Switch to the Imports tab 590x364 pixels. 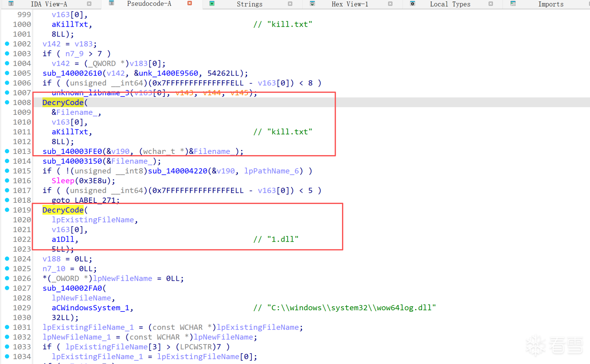pyautogui.click(x=550, y=4)
